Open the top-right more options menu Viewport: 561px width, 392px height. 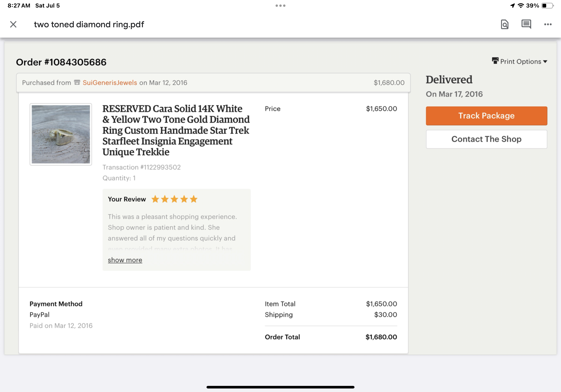click(x=548, y=24)
